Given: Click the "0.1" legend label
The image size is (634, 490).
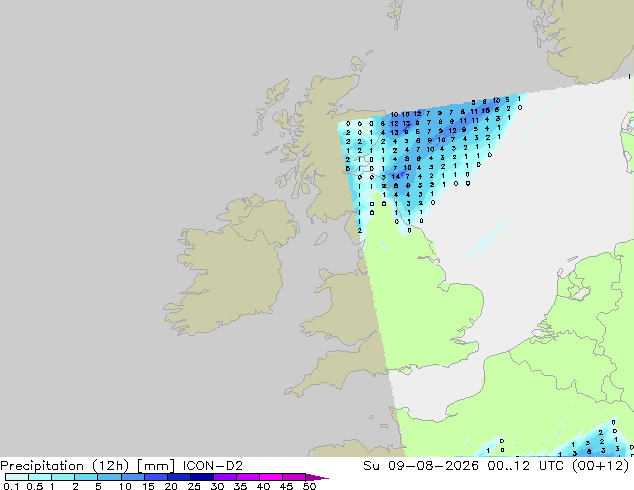Looking at the screenshot, I should tap(11, 486).
